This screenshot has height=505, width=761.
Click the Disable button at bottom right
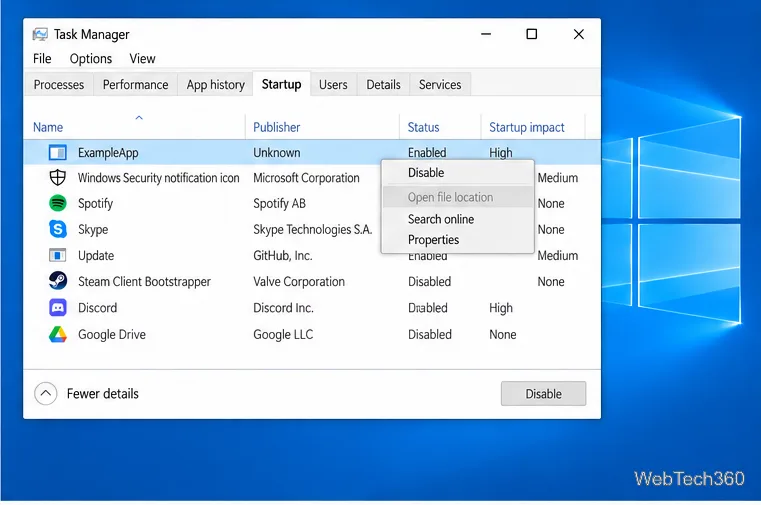[x=543, y=393]
